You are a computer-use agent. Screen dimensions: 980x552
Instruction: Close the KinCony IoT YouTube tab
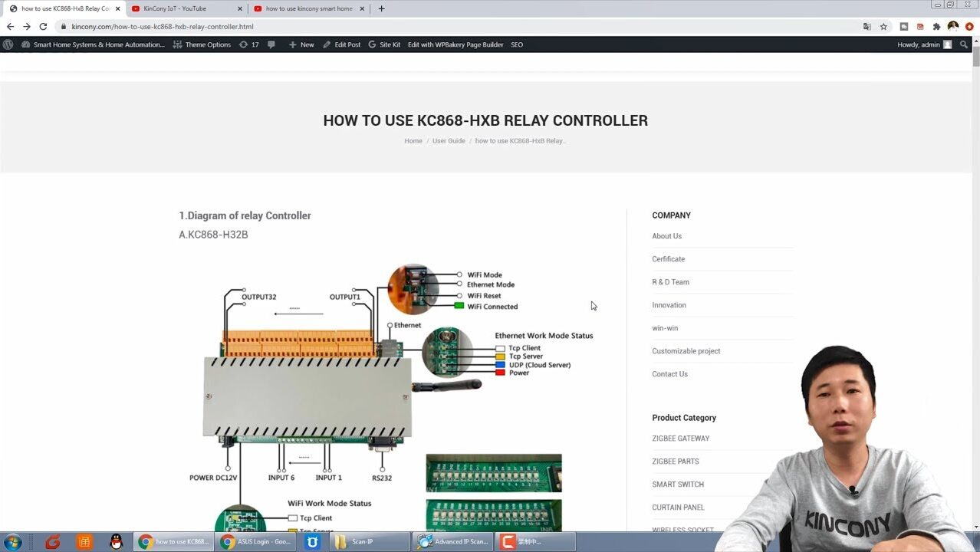[240, 8]
